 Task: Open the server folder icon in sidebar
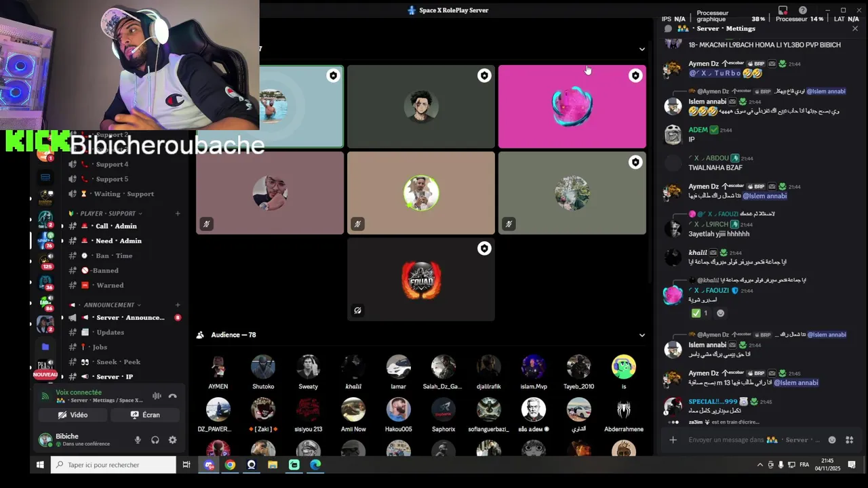tap(45, 346)
